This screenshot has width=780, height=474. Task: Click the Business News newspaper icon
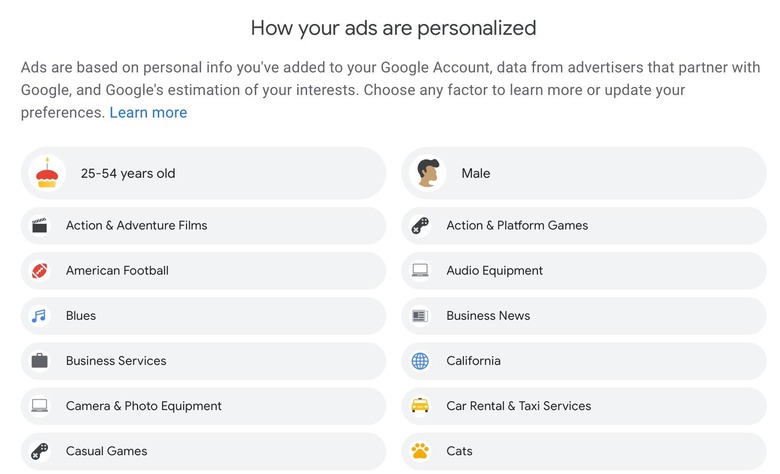pos(420,316)
